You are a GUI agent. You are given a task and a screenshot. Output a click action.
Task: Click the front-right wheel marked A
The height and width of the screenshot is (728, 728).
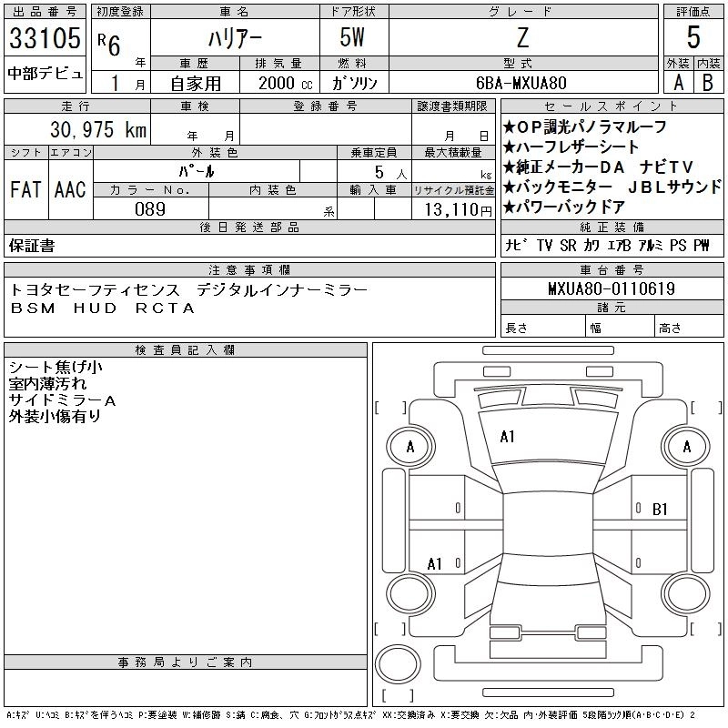686,447
